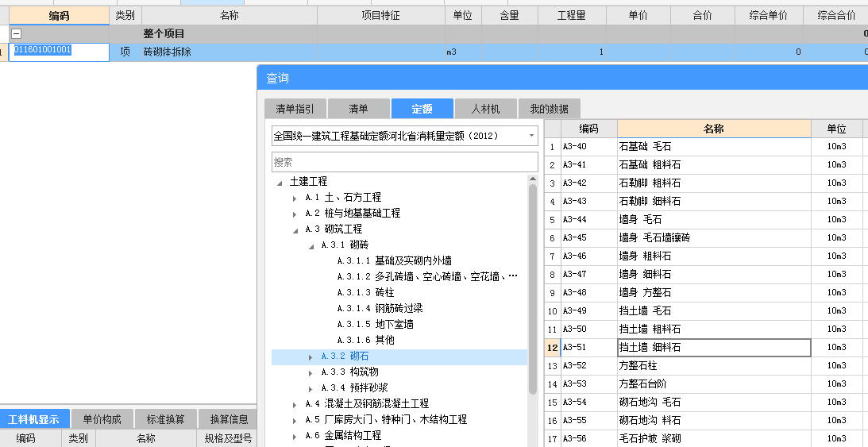Screen dimensions: 868x447
Task: Click the 名称 column header in query list
Action: pyautogui.click(x=714, y=129)
